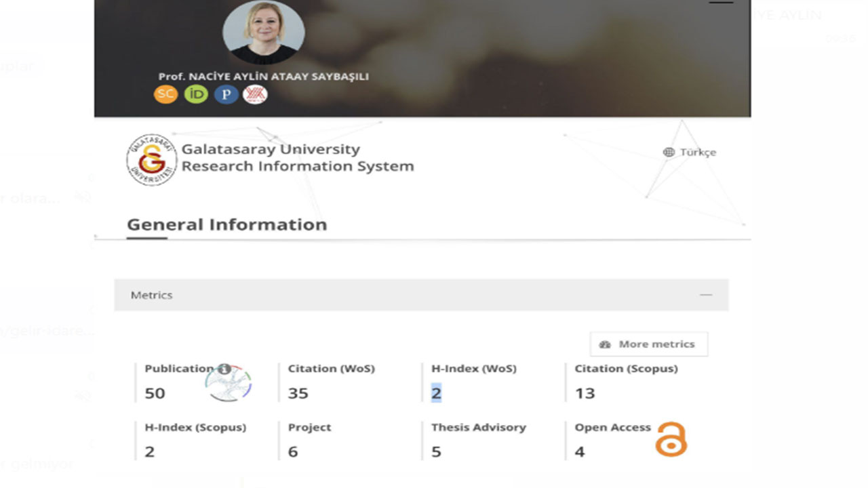The image size is (868, 488).
Task: Click the orange Open Access lock icon
Action: [x=671, y=439]
